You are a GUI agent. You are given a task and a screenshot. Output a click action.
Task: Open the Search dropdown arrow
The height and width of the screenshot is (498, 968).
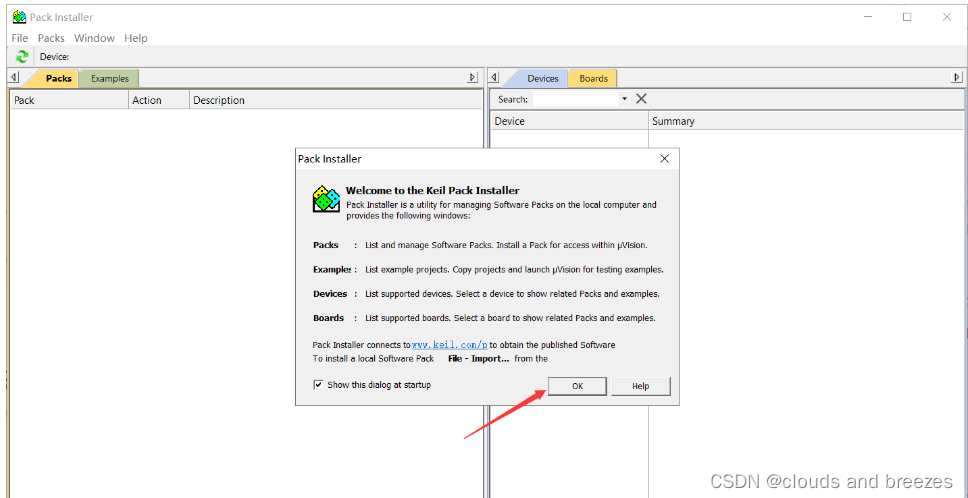[x=625, y=99]
